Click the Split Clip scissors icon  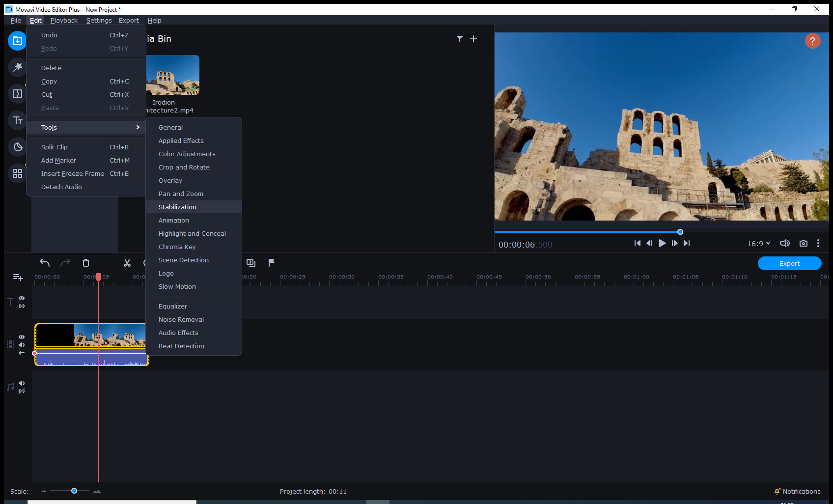pos(127,263)
